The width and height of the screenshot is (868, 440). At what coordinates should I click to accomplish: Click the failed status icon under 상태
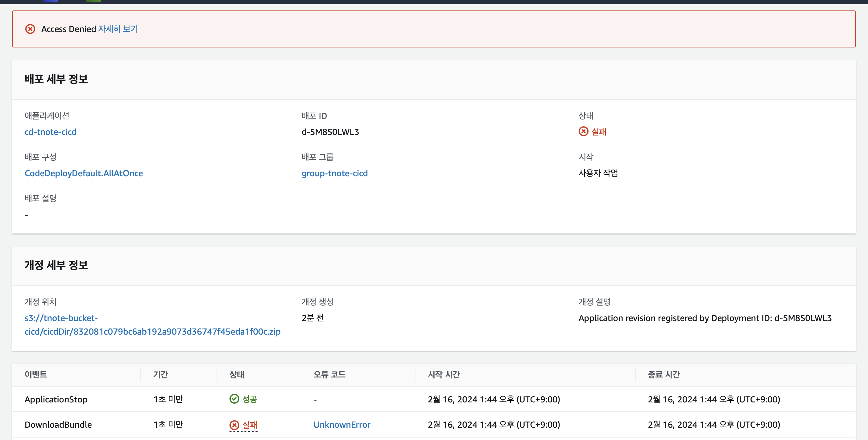click(583, 132)
